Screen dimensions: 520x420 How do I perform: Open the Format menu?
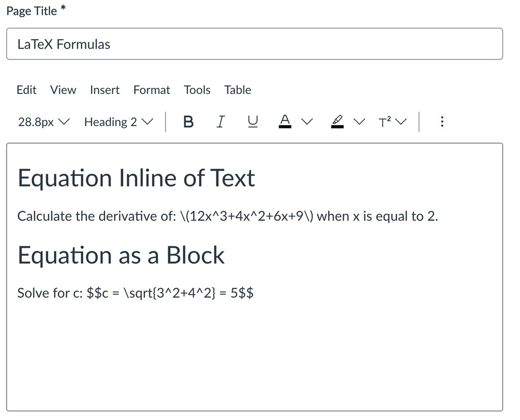pos(151,90)
